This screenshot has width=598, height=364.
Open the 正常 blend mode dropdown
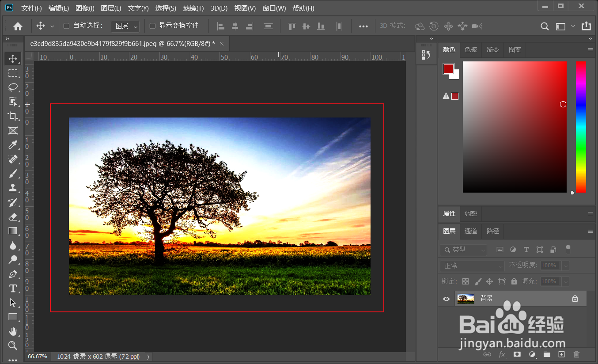pyautogui.click(x=472, y=266)
